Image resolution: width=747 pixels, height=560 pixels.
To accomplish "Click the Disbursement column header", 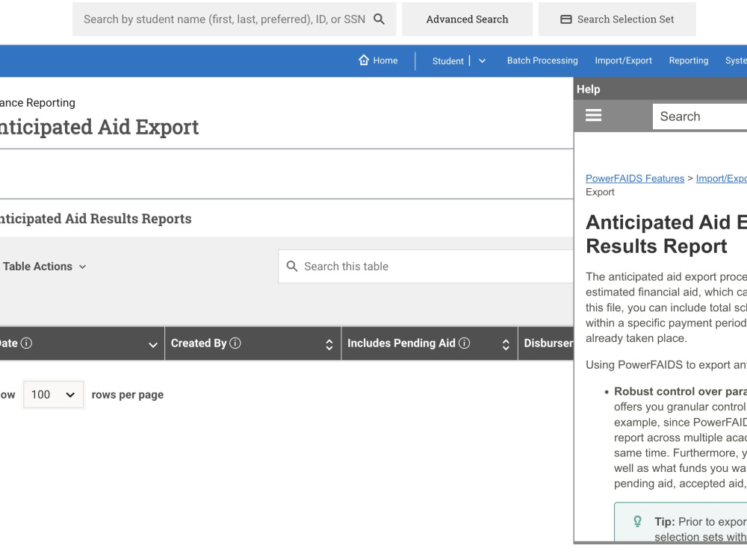I will (546, 343).
